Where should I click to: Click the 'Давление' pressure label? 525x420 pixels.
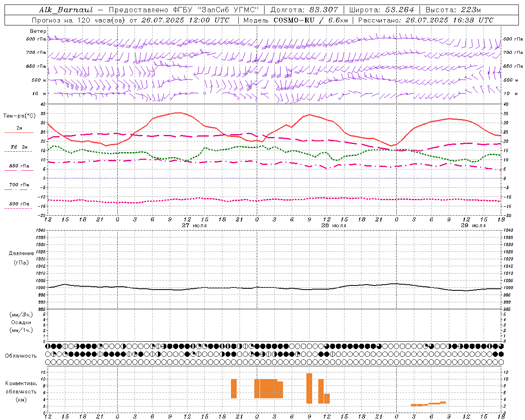21,253
